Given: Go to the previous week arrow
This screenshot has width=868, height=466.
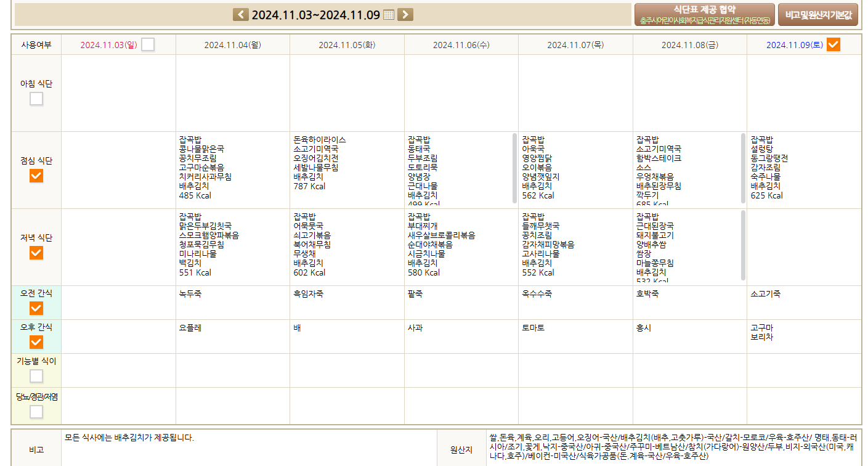Looking at the screenshot, I should pyautogui.click(x=241, y=15).
